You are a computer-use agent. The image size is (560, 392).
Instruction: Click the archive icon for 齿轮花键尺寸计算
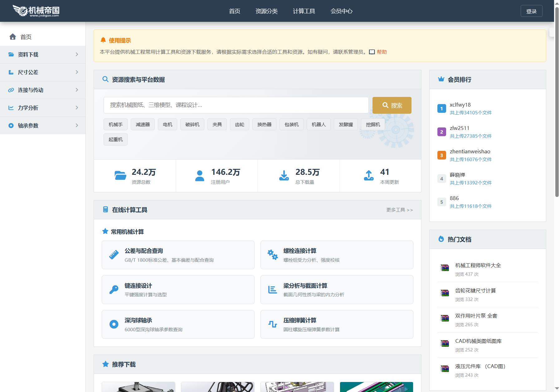(x=445, y=293)
